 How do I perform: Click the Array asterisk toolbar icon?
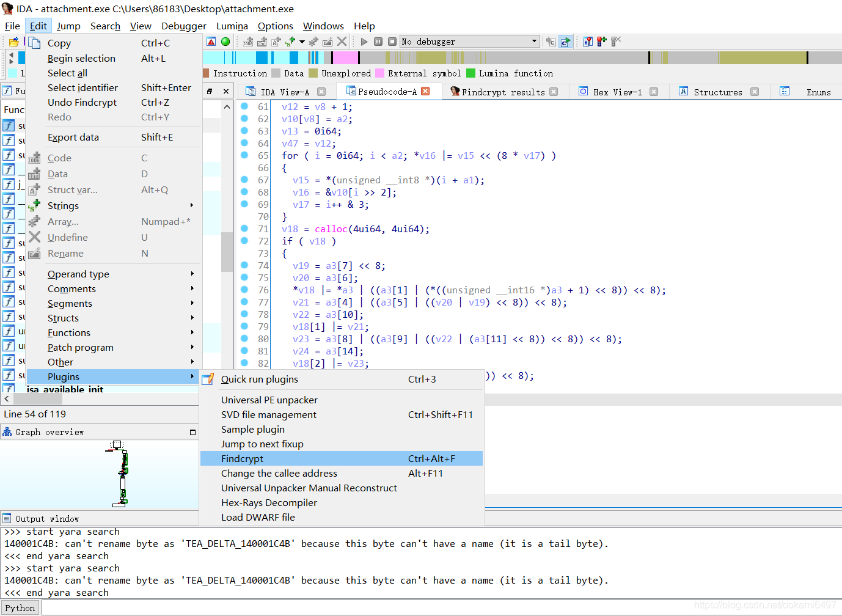[313, 42]
